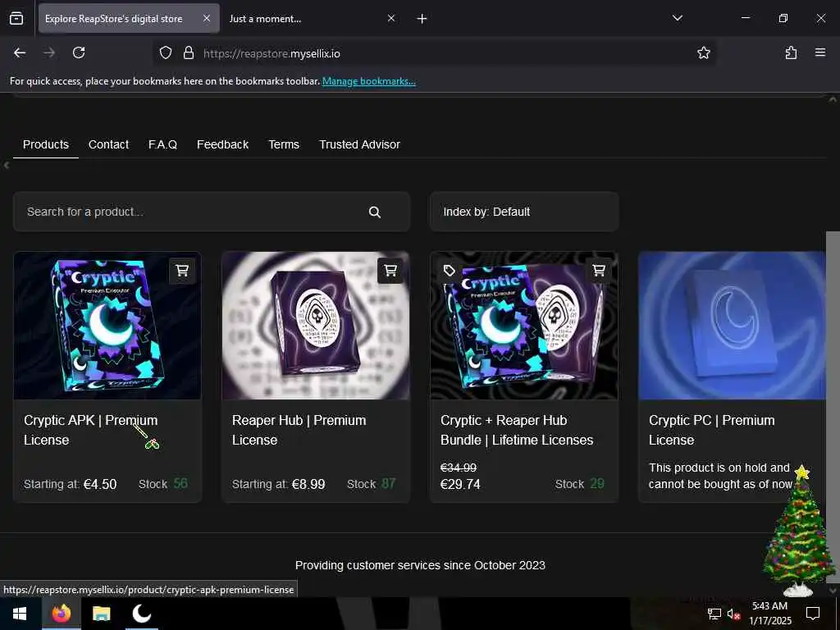Click the crossed-out €34.99 price
Image resolution: width=840 pixels, height=630 pixels.
[459, 468]
